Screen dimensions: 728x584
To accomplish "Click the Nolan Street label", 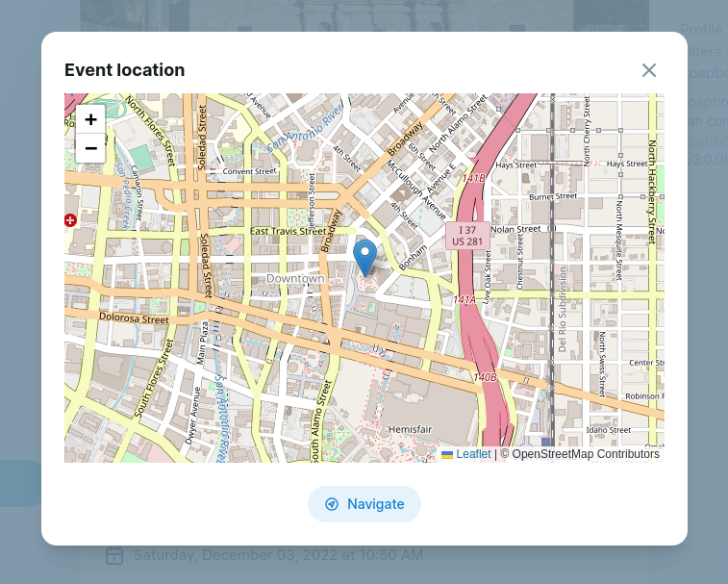I will point(516,229).
